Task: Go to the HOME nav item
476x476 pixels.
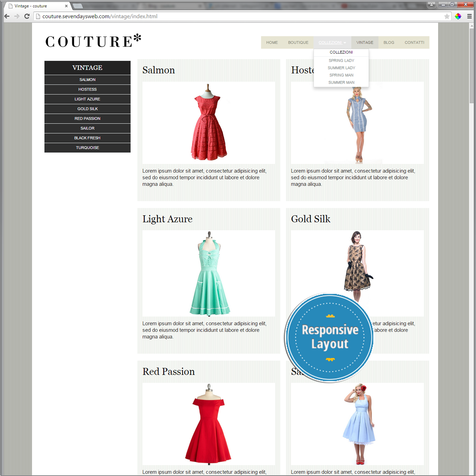Action: coord(272,42)
